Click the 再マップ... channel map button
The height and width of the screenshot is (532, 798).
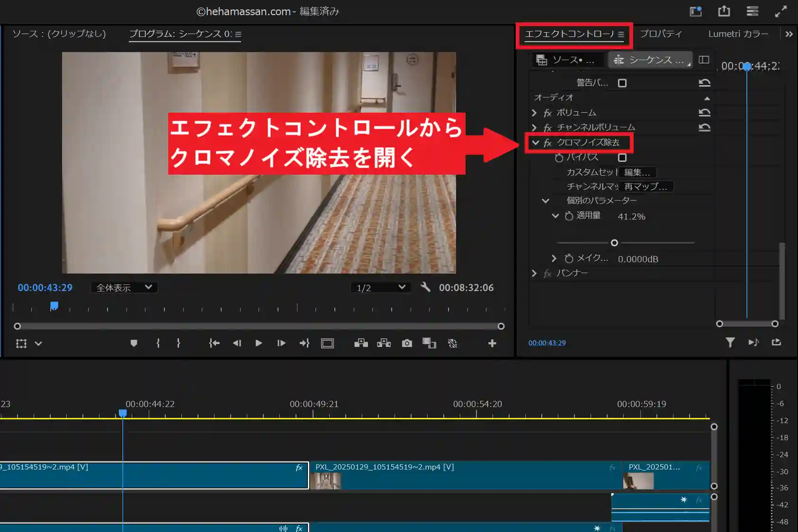[x=646, y=186]
